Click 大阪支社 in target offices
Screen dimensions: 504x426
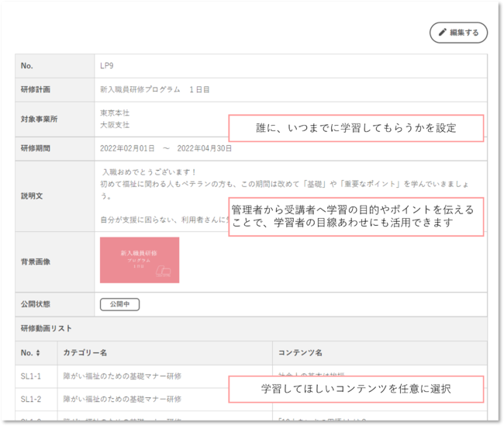pyautogui.click(x=115, y=125)
